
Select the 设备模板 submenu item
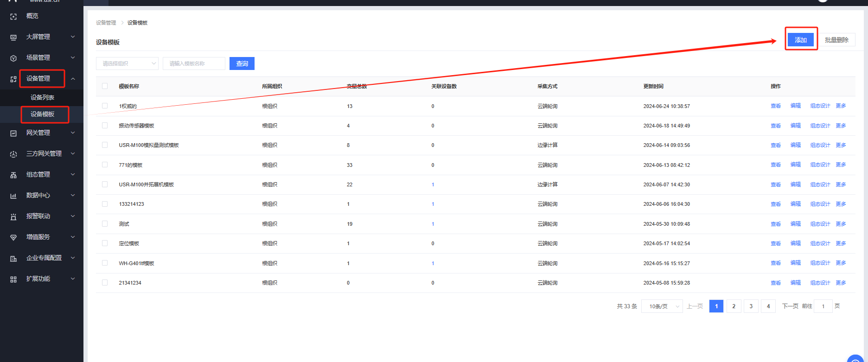click(x=42, y=114)
